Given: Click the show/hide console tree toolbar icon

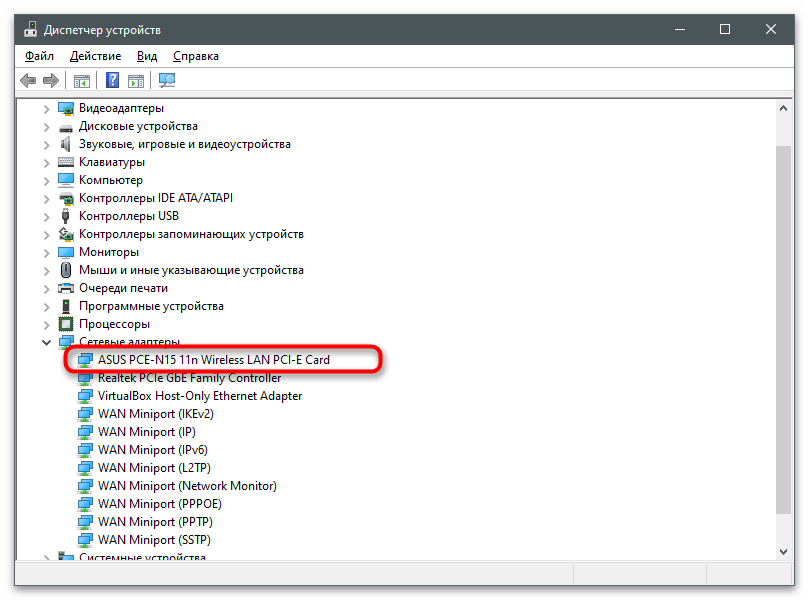Looking at the screenshot, I should [82, 81].
